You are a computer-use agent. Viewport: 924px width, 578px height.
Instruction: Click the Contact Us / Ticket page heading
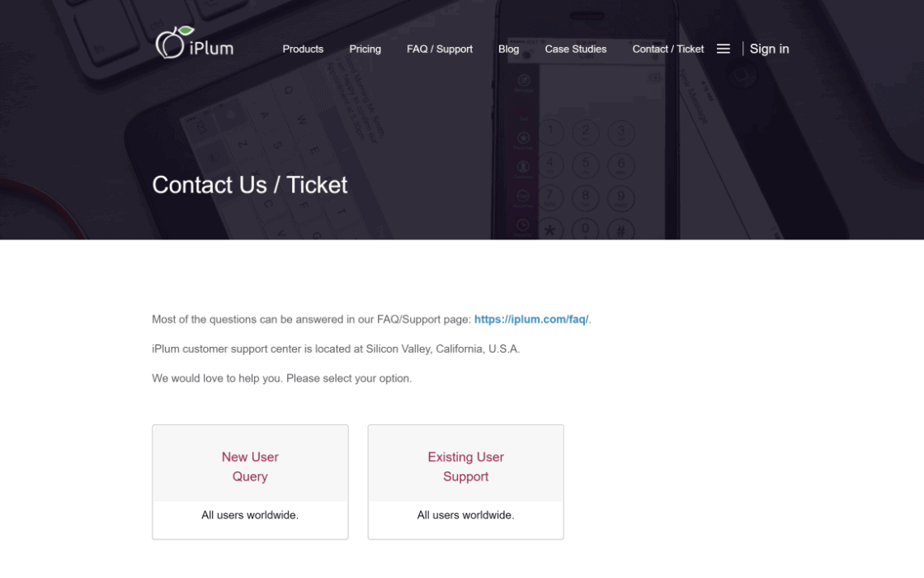pyautogui.click(x=249, y=185)
